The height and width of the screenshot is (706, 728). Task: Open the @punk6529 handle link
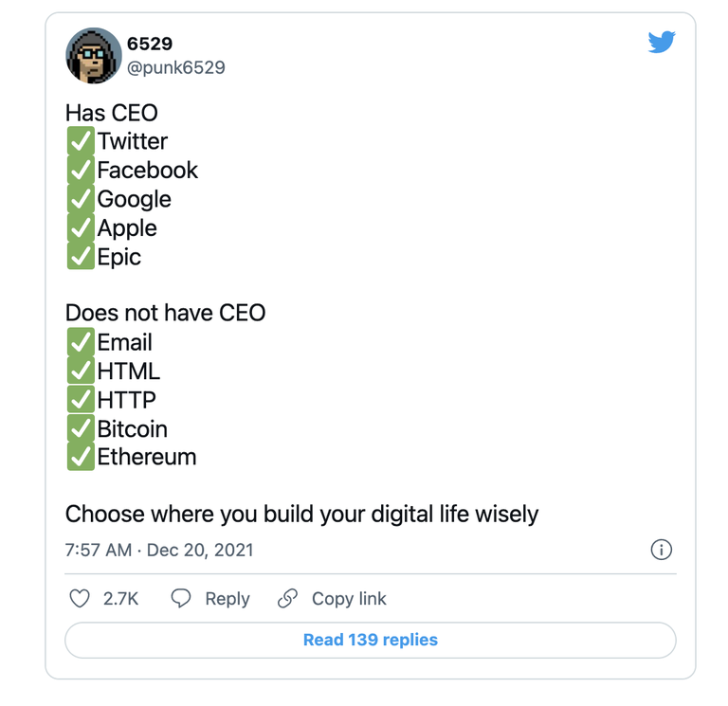pyautogui.click(x=176, y=68)
